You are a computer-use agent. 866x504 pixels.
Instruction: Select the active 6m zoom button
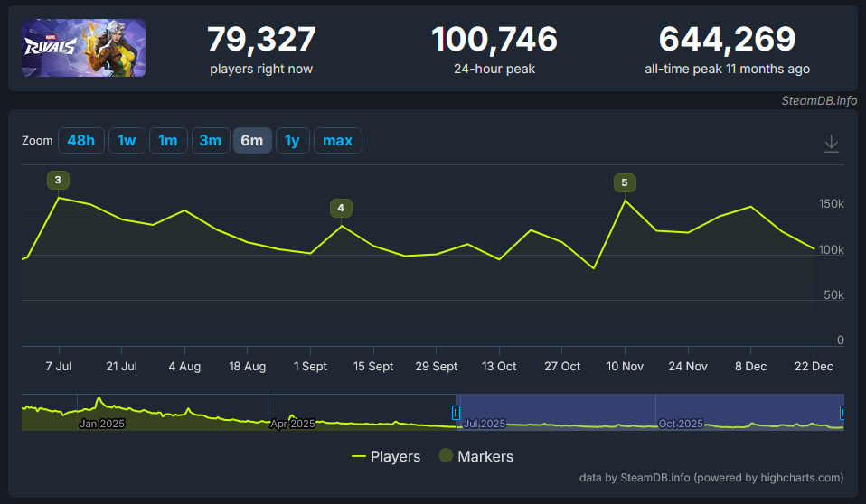pyautogui.click(x=252, y=141)
